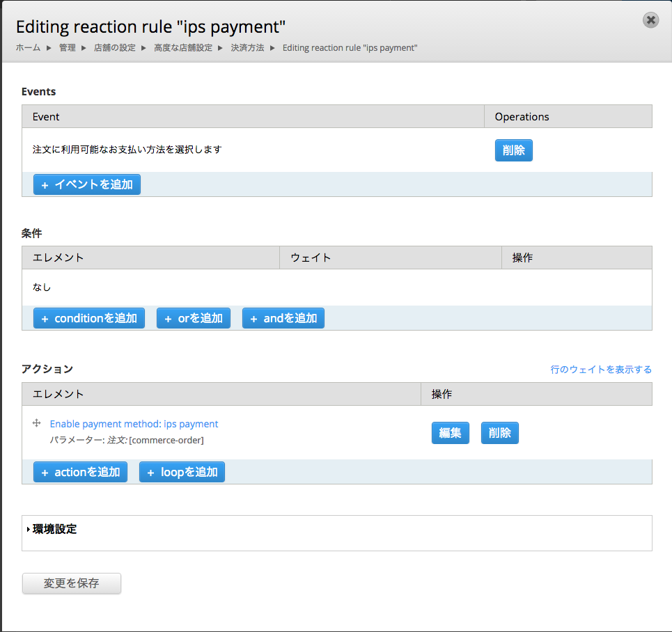Delete the event with 削除 button

click(513, 150)
